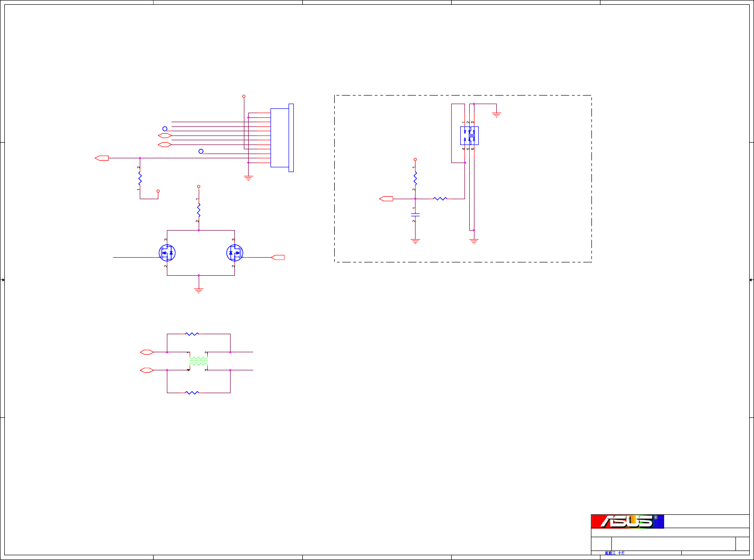Select the blue multi-pin connector block
754x560 pixels.
click(282, 138)
